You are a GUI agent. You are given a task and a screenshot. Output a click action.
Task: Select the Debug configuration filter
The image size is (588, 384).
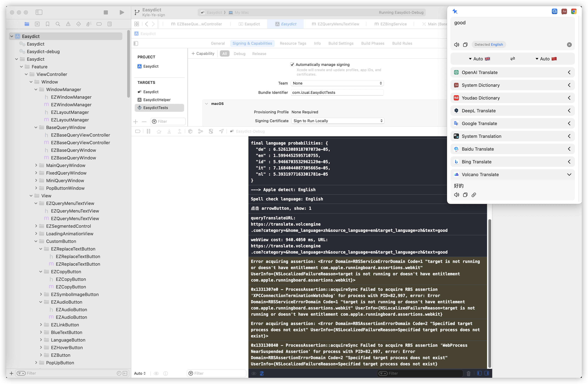tap(239, 54)
